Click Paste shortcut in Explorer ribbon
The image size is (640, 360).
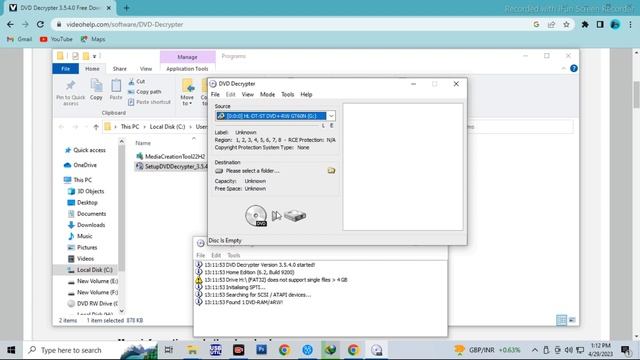point(149,102)
